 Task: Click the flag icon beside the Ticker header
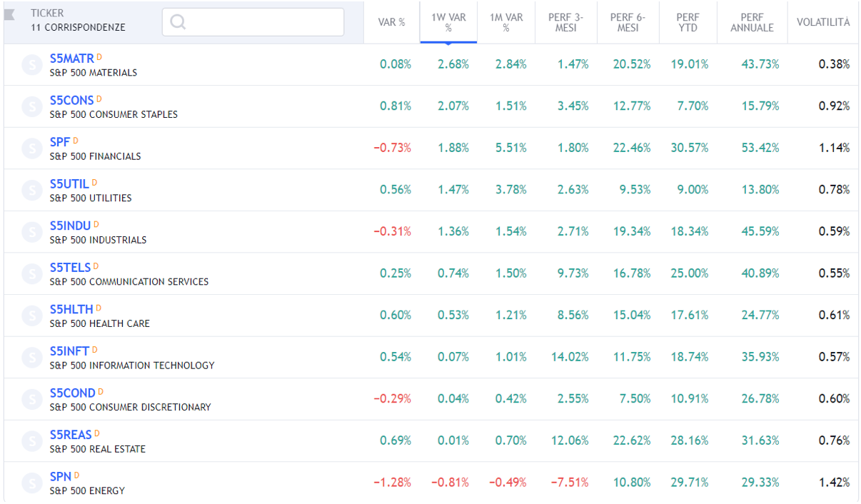coord(10,14)
